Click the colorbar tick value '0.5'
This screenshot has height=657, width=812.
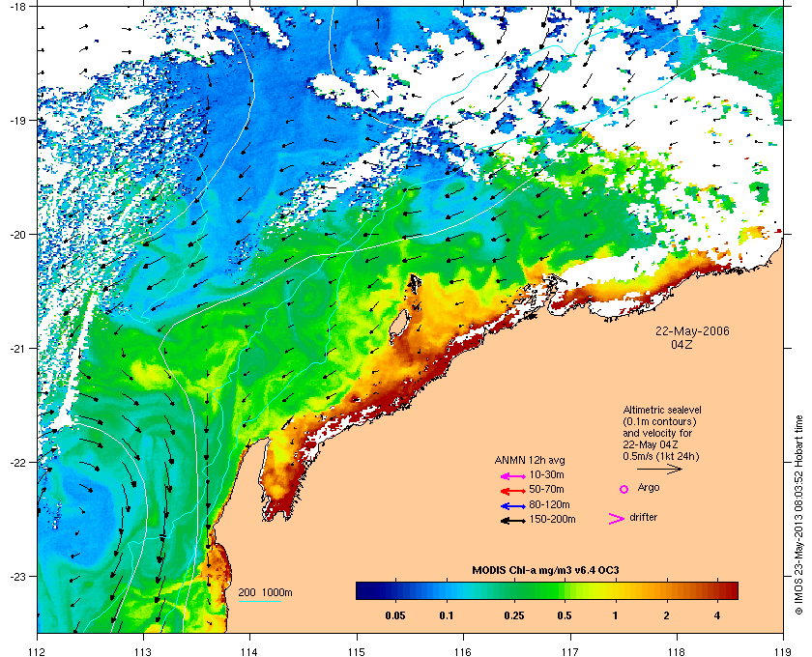click(x=565, y=616)
